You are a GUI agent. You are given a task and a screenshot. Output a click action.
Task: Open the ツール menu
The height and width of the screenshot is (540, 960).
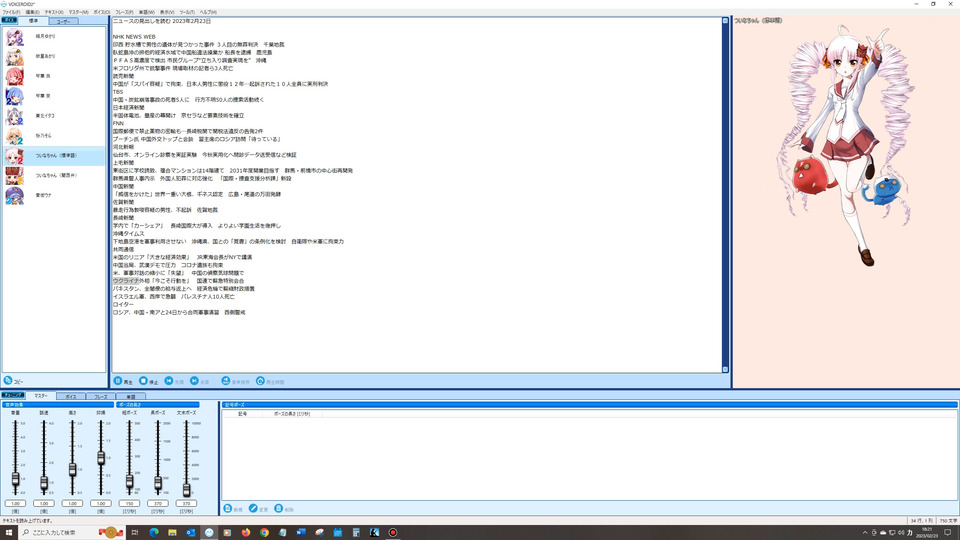(x=187, y=12)
